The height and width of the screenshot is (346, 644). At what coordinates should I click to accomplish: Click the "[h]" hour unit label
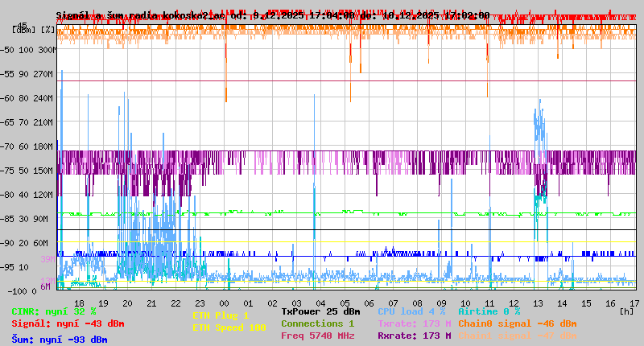[626, 311]
